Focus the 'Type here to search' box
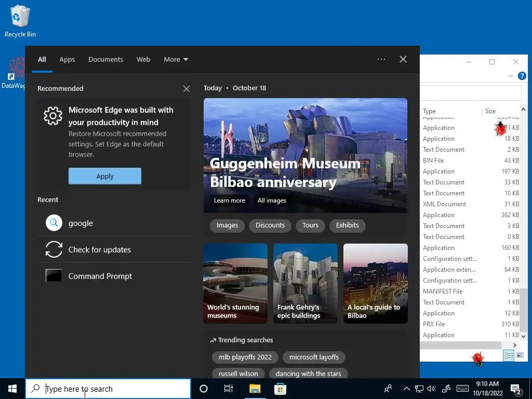This screenshot has height=399, width=532. [x=108, y=389]
